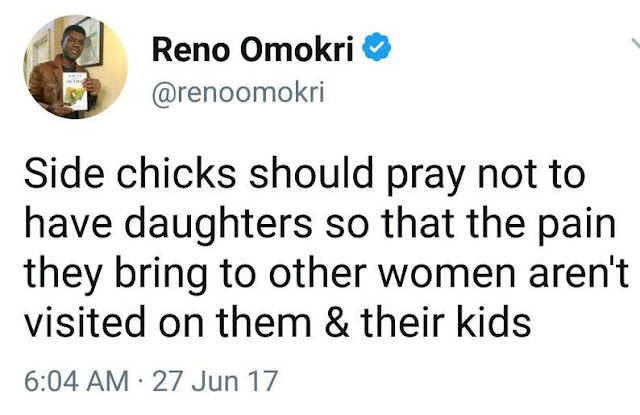Viewport: 640px width, 415px height.
Task: Click the dot separator between time and date
Action: pyautogui.click(x=140, y=382)
